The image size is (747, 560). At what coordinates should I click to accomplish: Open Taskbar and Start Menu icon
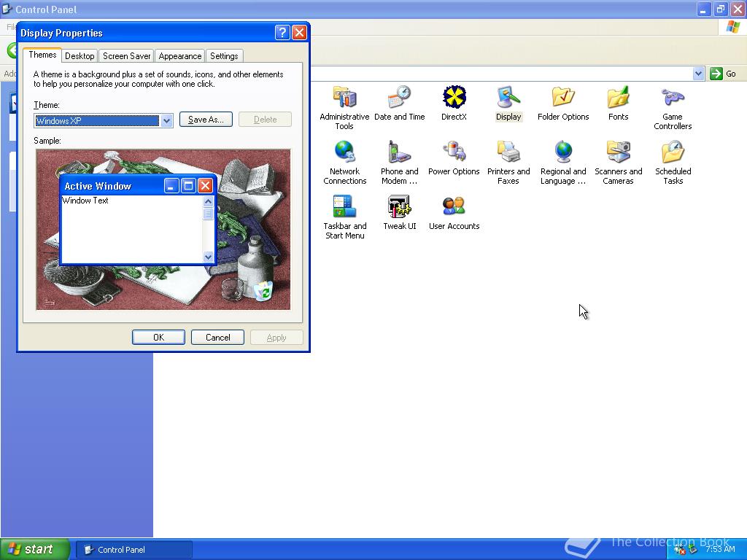pos(344,217)
